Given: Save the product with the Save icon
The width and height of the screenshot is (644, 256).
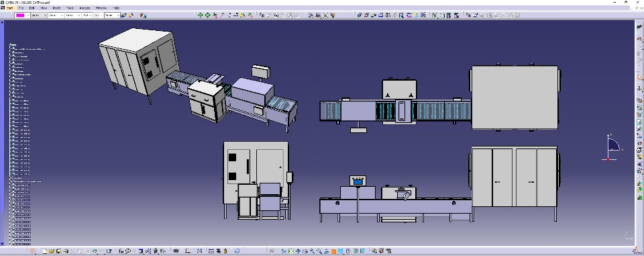Looking at the screenshot, I should point(59,251).
